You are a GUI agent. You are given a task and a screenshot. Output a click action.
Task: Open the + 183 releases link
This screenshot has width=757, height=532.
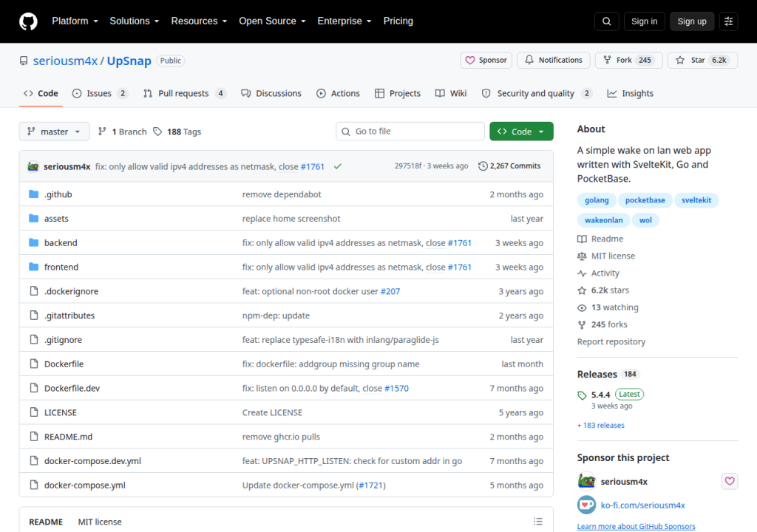[x=600, y=426]
